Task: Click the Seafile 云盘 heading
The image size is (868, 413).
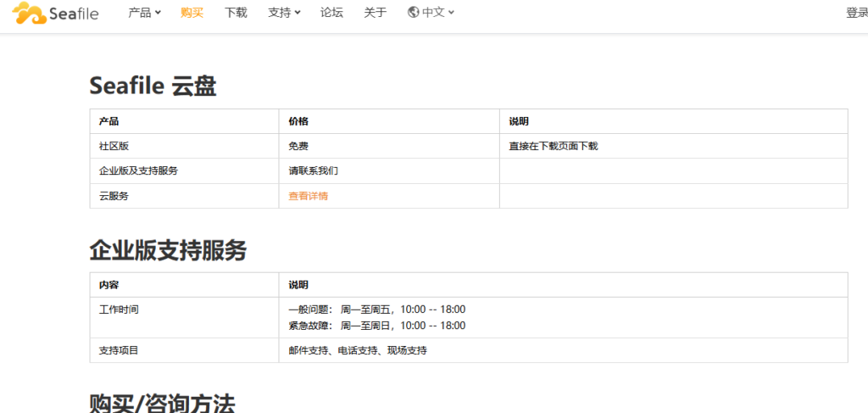Action: tap(153, 86)
